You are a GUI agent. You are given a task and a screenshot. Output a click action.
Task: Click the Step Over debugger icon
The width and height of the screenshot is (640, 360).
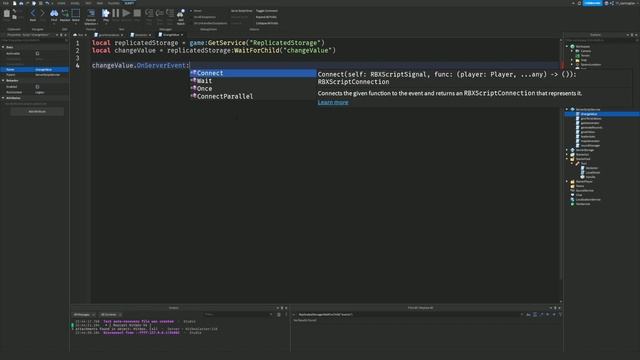160,13
